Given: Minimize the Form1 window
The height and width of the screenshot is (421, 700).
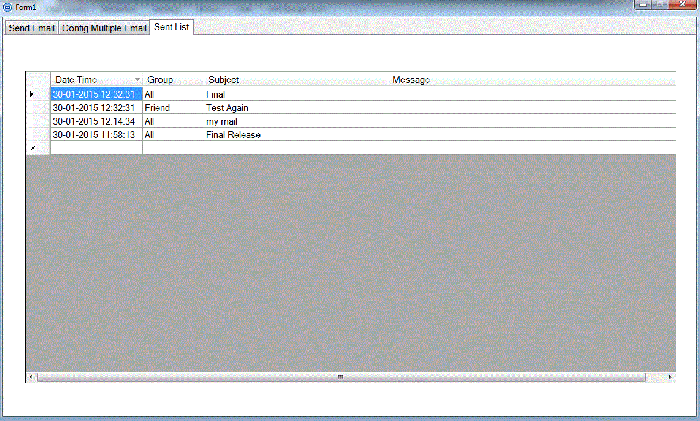Looking at the screenshot, I should [642, 4].
